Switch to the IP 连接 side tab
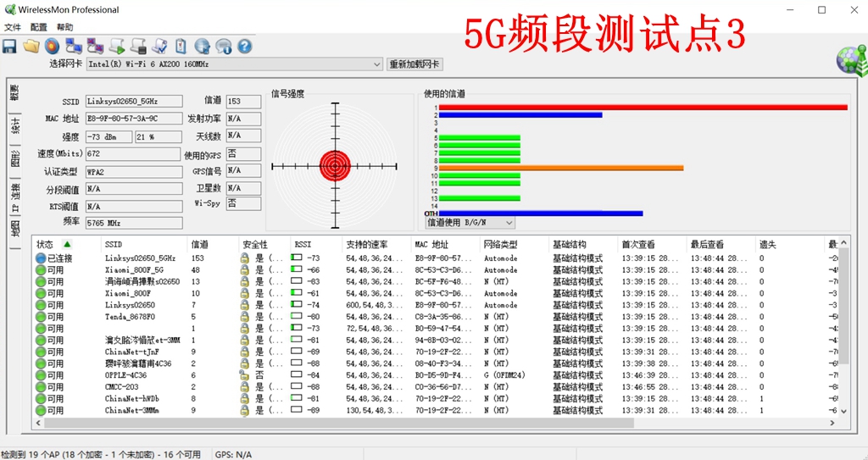The height and width of the screenshot is (460, 868). point(15,199)
